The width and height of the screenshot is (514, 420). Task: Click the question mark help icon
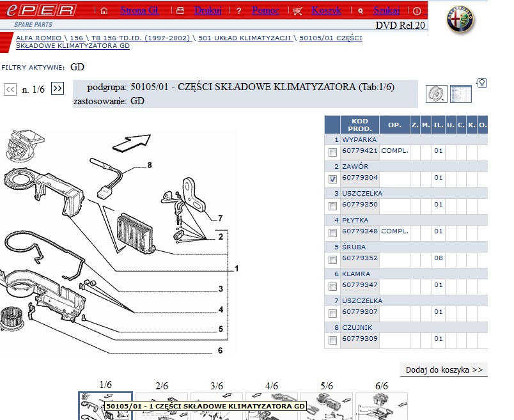[x=239, y=11]
